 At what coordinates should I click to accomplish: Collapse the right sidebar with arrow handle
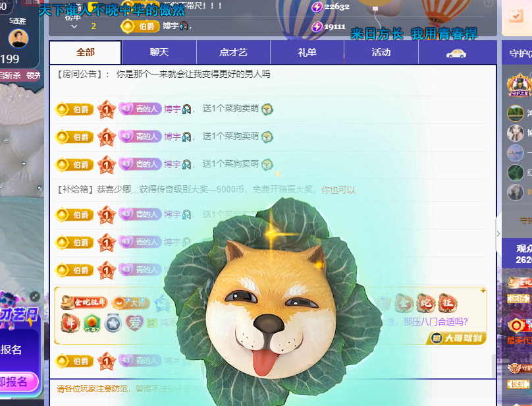coord(498,233)
